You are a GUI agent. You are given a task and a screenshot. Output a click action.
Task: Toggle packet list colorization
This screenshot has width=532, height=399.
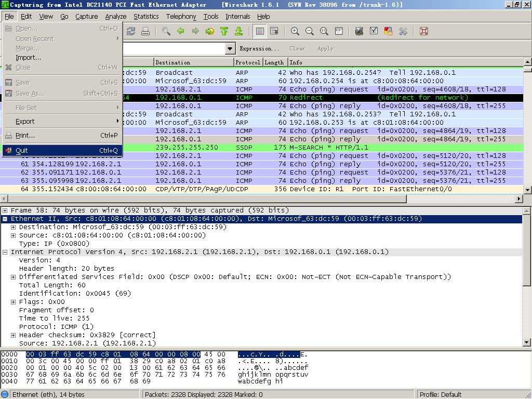260,31
